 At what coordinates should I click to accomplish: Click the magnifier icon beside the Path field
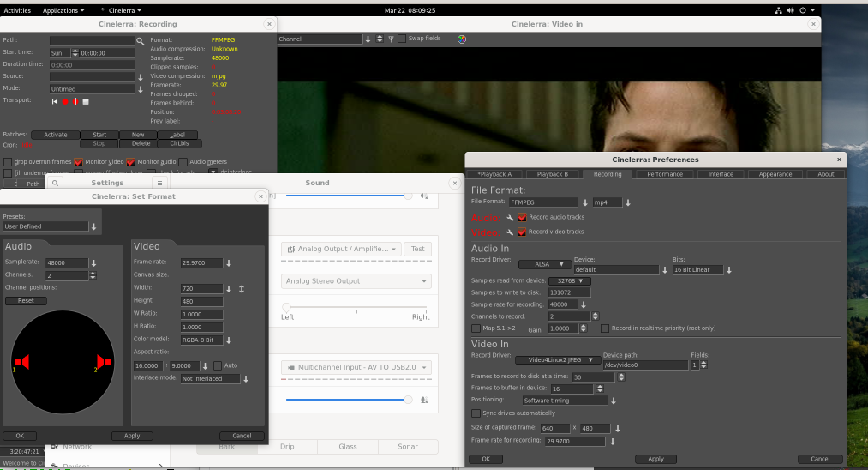[141, 40]
